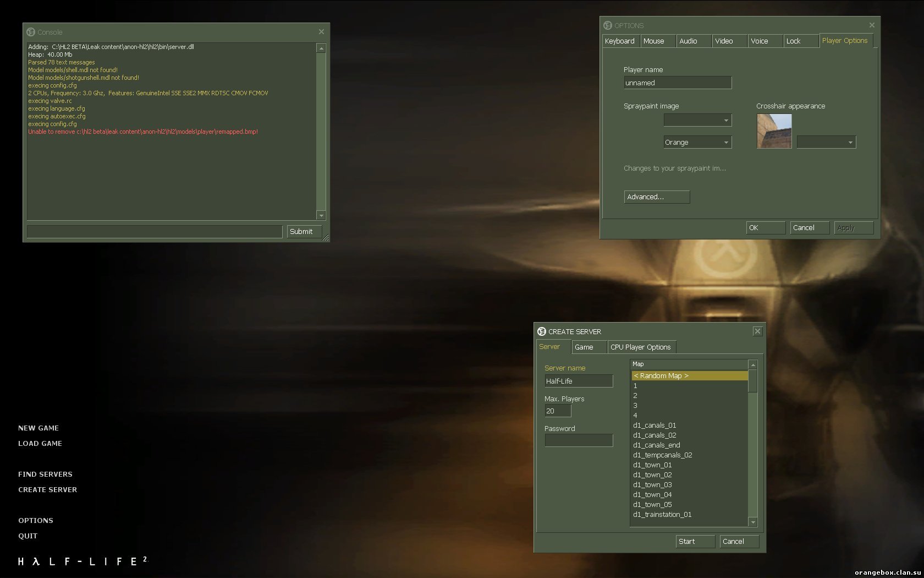Click Console scrollbar up arrow
This screenshot has height=578, width=924.
click(x=321, y=48)
